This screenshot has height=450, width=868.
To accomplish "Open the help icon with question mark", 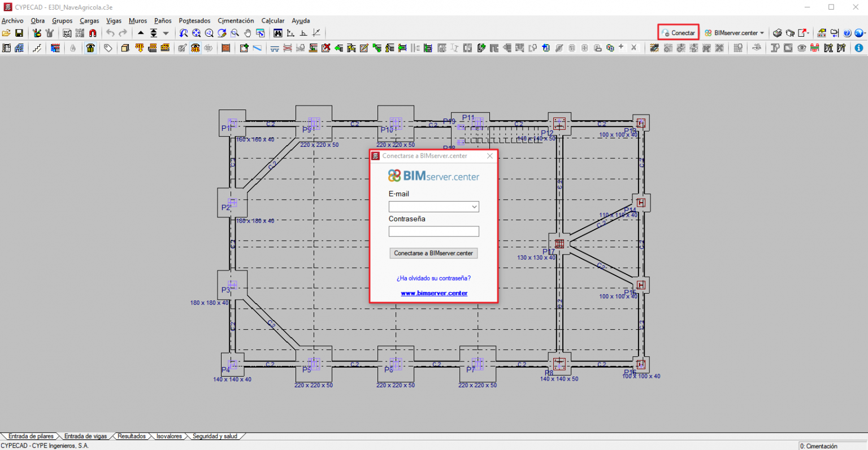I will coord(847,32).
